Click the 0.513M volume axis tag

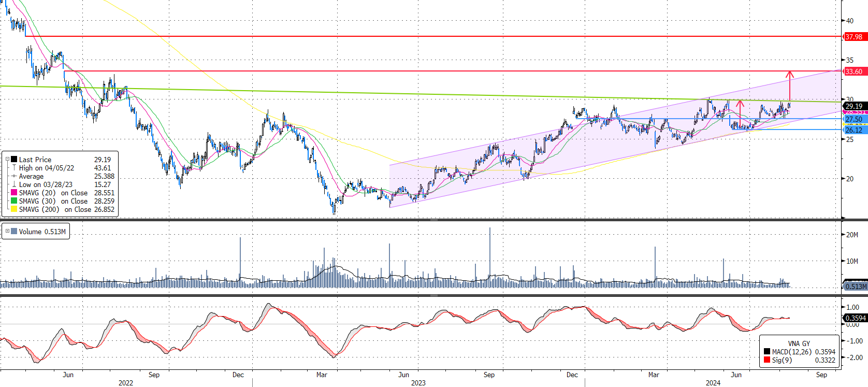tap(856, 286)
